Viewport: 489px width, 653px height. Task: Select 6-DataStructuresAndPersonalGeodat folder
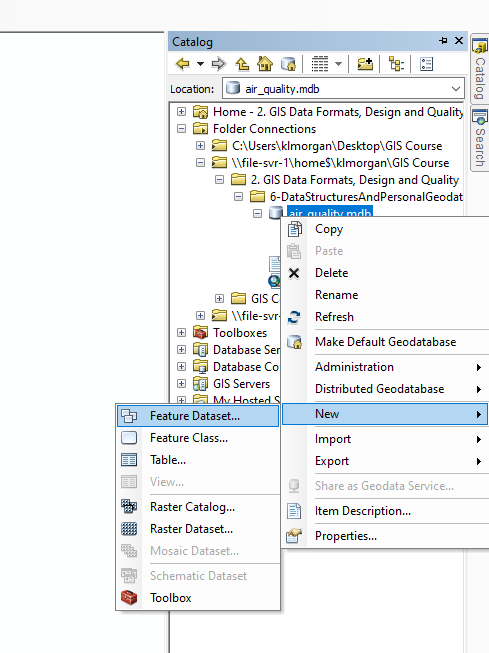[366, 197]
